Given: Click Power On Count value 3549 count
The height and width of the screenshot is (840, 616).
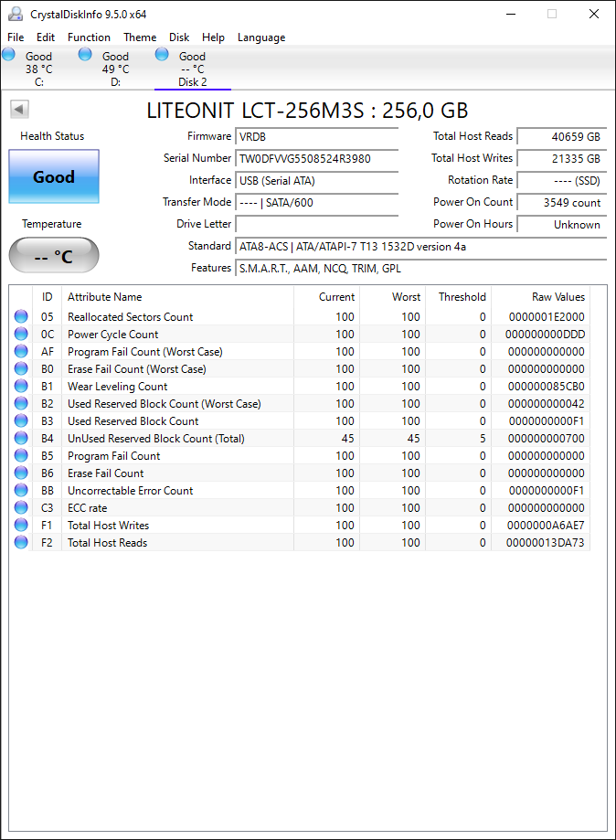Looking at the screenshot, I should 562,203.
